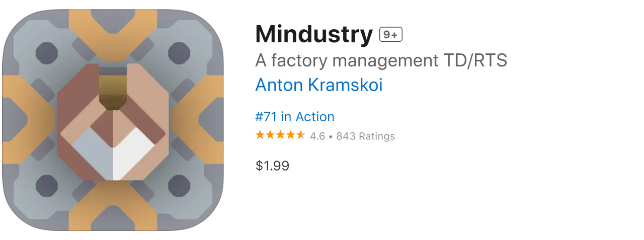The height and width of the screenshot is (240, 644).
Task: Click the Mindustry app icon
Action: coord(113,120)
